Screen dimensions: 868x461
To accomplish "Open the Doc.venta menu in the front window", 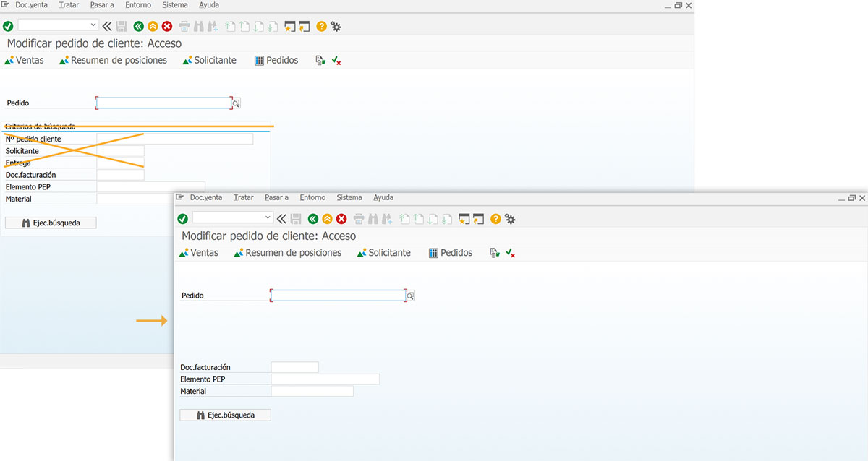I will pyautogui.click(x=206, y=197).
